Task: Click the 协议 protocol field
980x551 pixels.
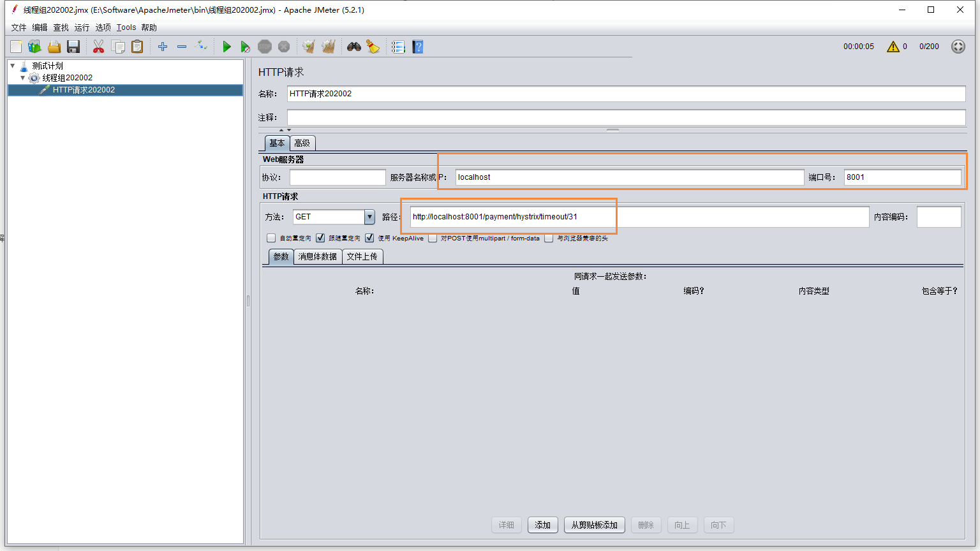Action: (338, 177)
